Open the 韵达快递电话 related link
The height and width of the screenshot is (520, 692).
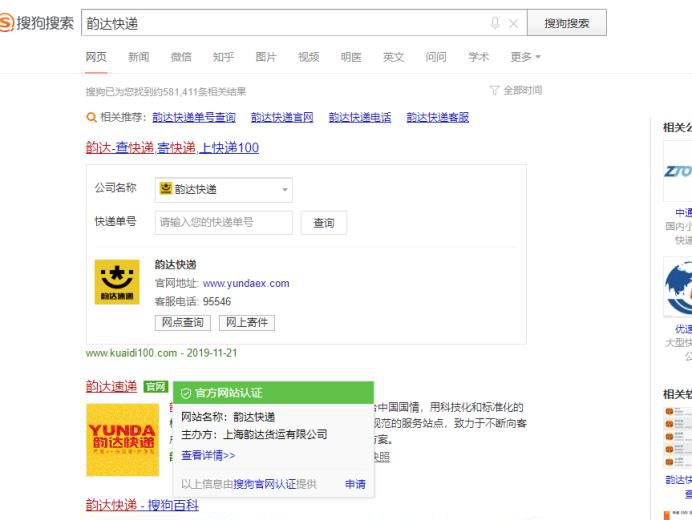click(x=360, y=117)
